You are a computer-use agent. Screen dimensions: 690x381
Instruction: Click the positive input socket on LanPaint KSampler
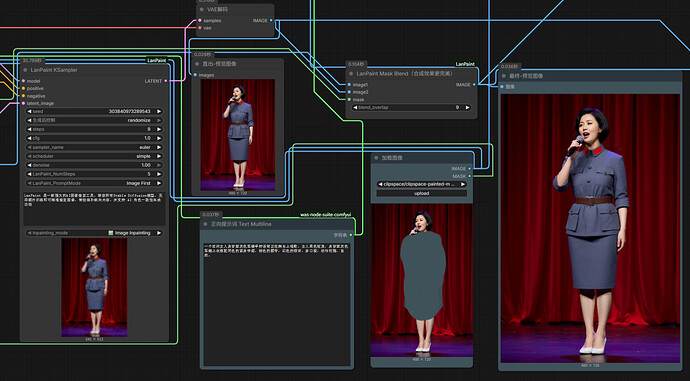pos(23,88)
